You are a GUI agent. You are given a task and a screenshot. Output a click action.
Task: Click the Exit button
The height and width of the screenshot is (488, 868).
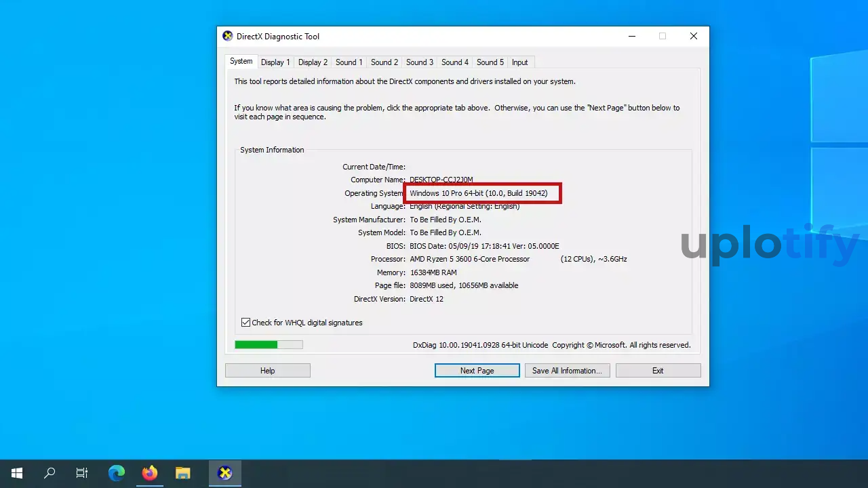tap(658, 371)
